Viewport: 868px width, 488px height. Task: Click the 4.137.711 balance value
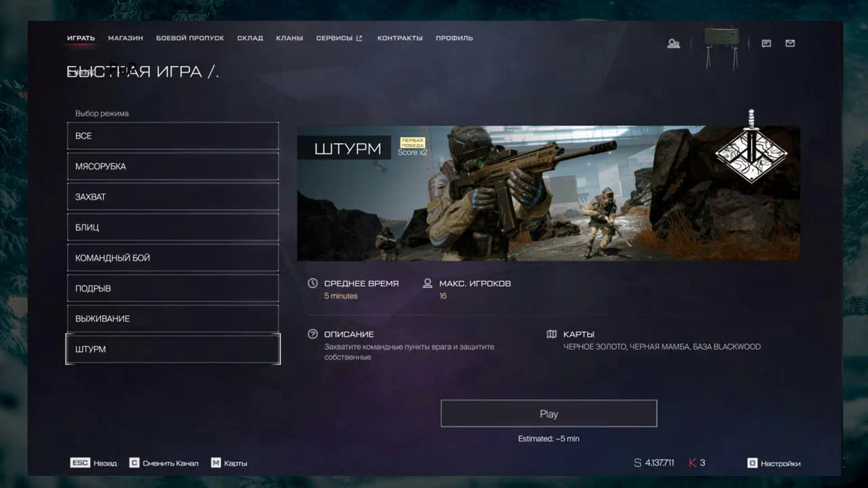point(660,463)
